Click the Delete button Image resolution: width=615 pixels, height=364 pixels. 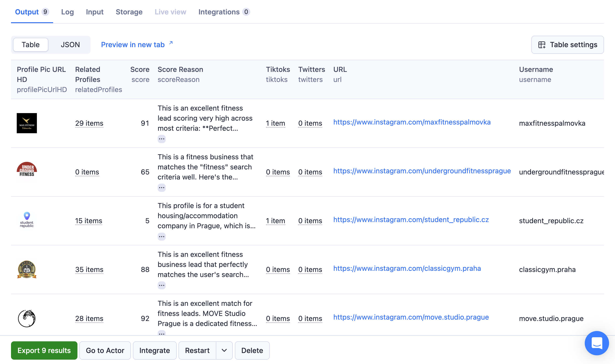click(252, 350)
